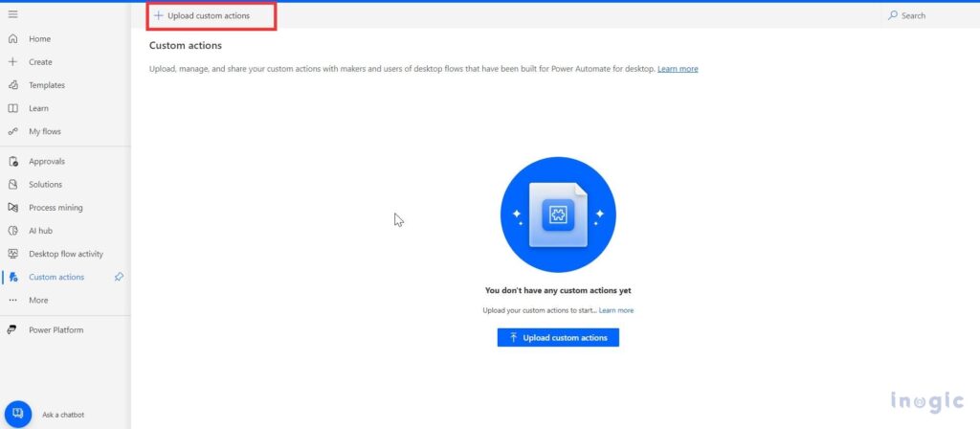Open Learn more link under empty state message
The height and width of the screenshot is (429, 980).
click(x=616, y=310)
